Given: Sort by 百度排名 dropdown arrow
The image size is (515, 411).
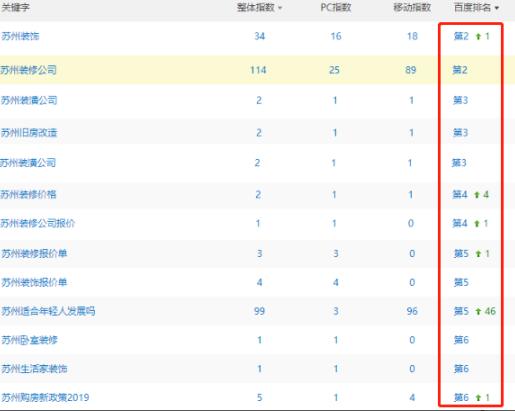Looking at the screenshot, I should 497,8.
